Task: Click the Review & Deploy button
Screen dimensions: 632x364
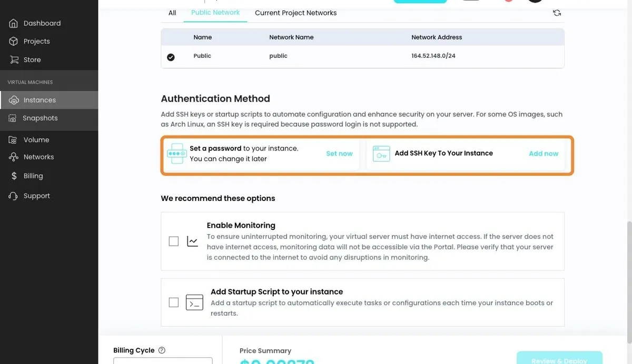Action: pos(559,358)
